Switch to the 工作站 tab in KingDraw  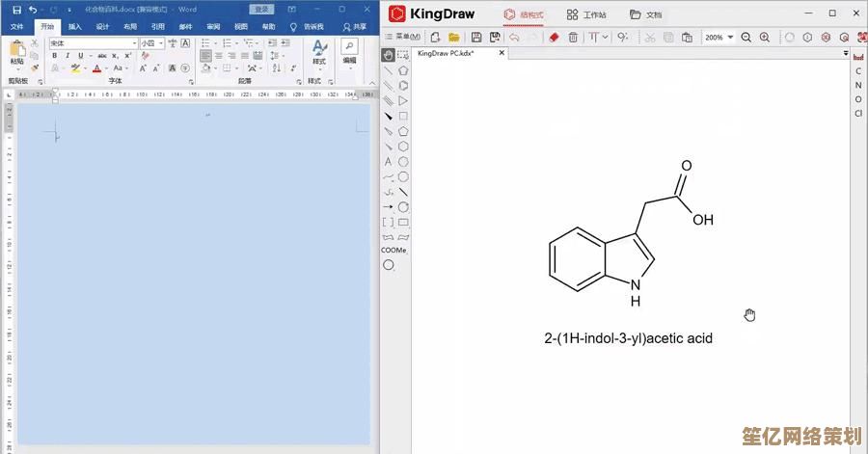pos(586,14)
